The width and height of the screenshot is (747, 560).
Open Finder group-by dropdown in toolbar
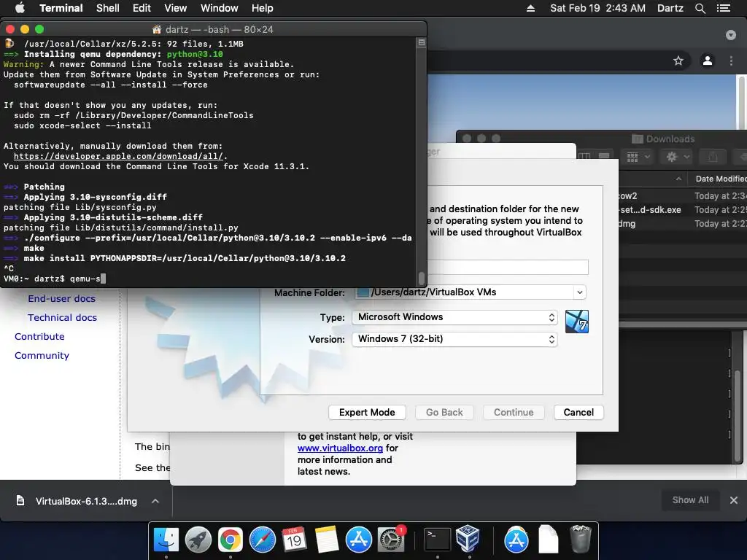tap(638, 157)
